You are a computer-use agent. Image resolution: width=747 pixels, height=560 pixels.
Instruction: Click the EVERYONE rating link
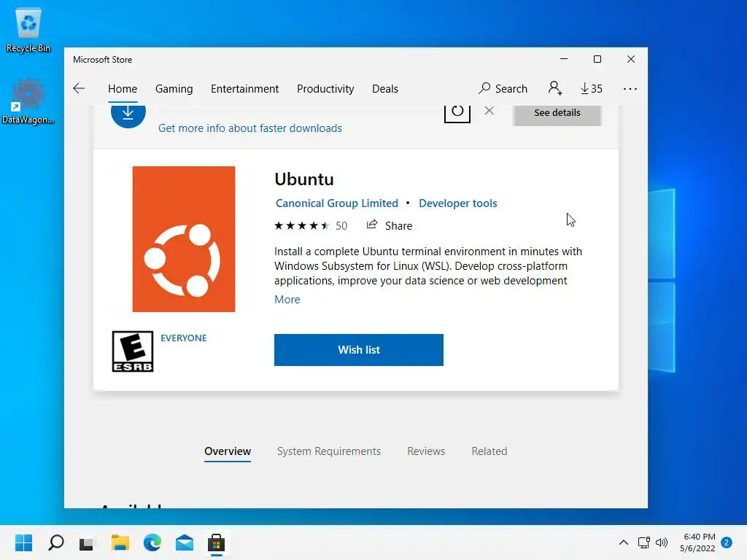183,338
